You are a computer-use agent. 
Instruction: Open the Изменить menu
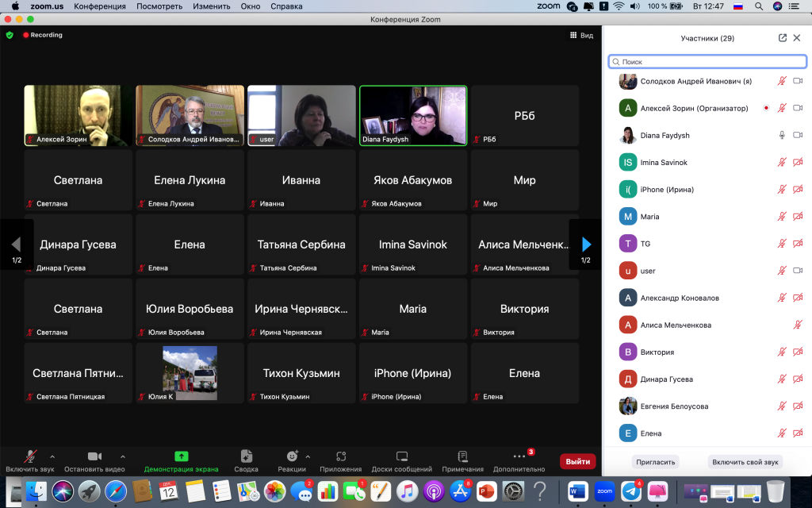(x=211, y=6)
